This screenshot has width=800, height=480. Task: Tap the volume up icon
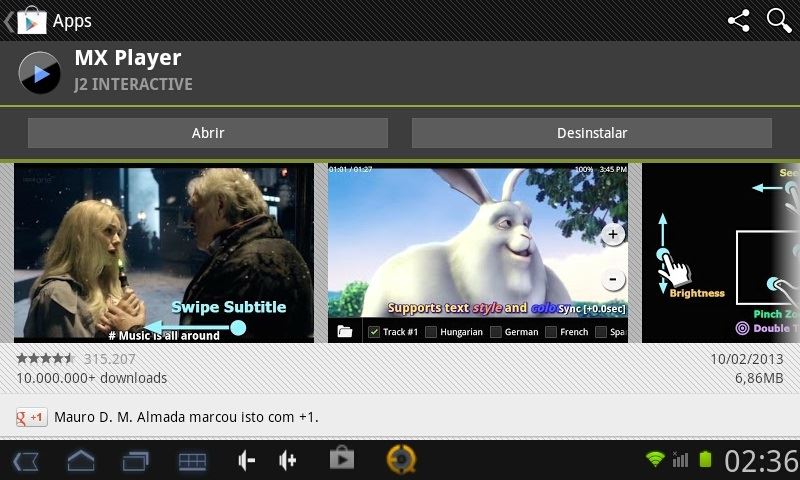click(x=288, y=461)
